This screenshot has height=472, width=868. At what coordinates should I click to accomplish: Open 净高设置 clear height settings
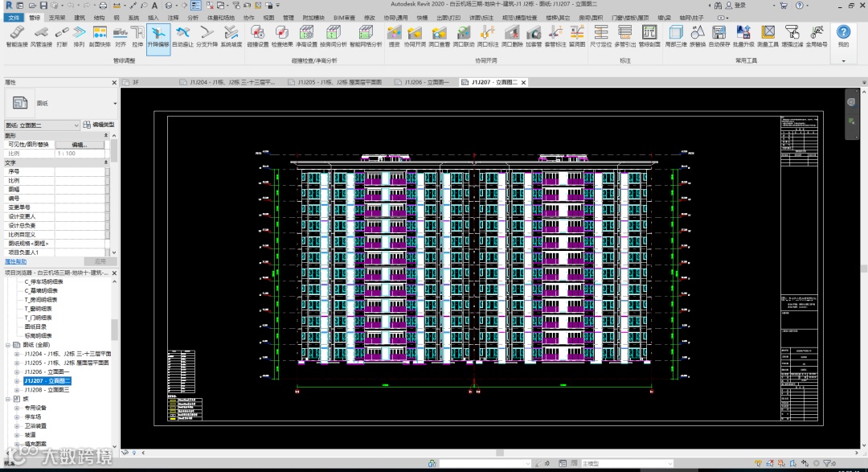tap(306, 37)
